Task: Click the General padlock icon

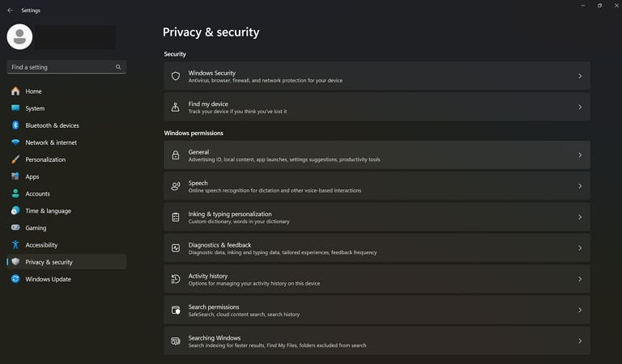Action: [176, 154]
